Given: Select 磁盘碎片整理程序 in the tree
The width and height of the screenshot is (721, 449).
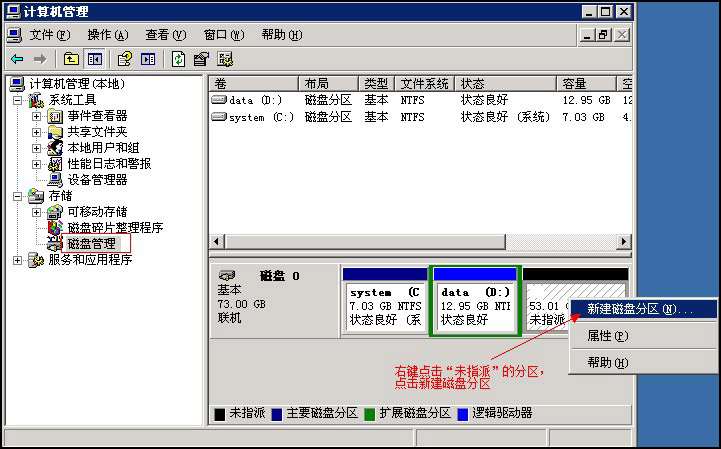Looking at the screenshot, I should coord(114,228).
